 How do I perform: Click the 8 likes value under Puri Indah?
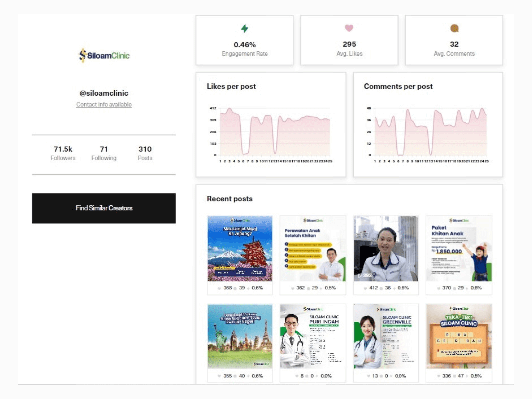tap(302, 376)
